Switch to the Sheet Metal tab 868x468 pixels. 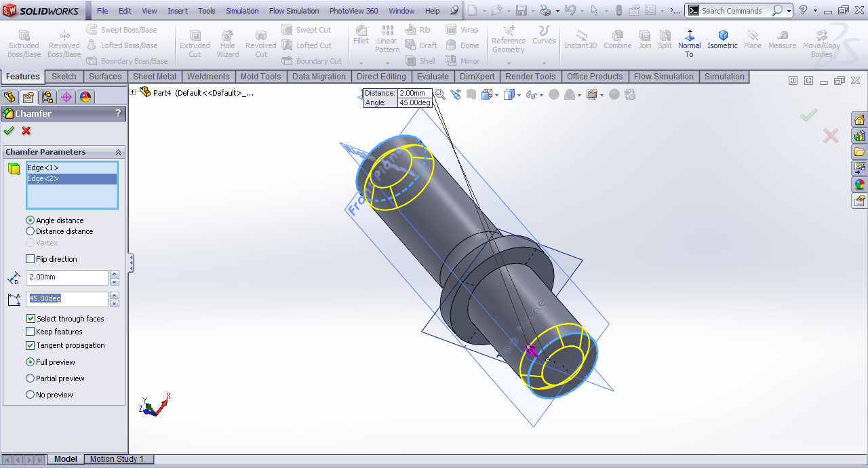click(154, 77)
